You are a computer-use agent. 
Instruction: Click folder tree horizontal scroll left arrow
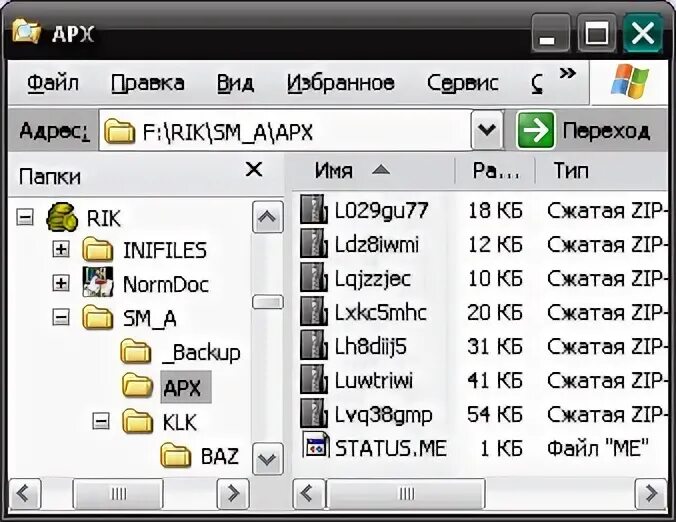[24, 494]
